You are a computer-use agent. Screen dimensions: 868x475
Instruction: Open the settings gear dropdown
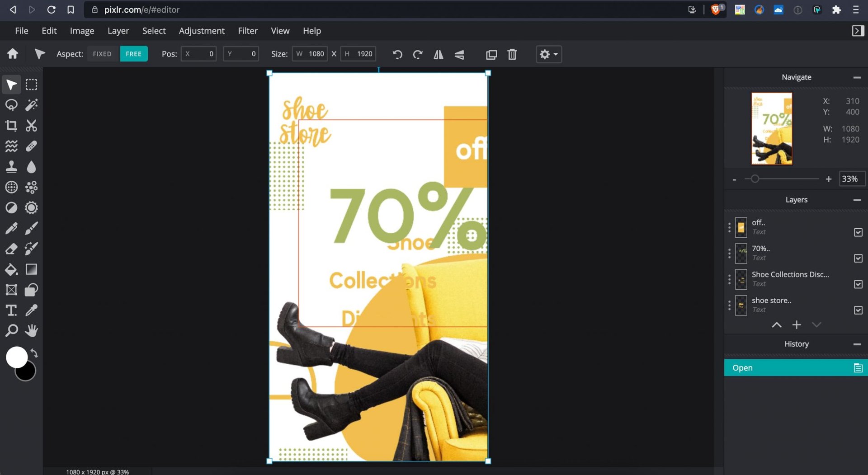[x=548, y=54]
